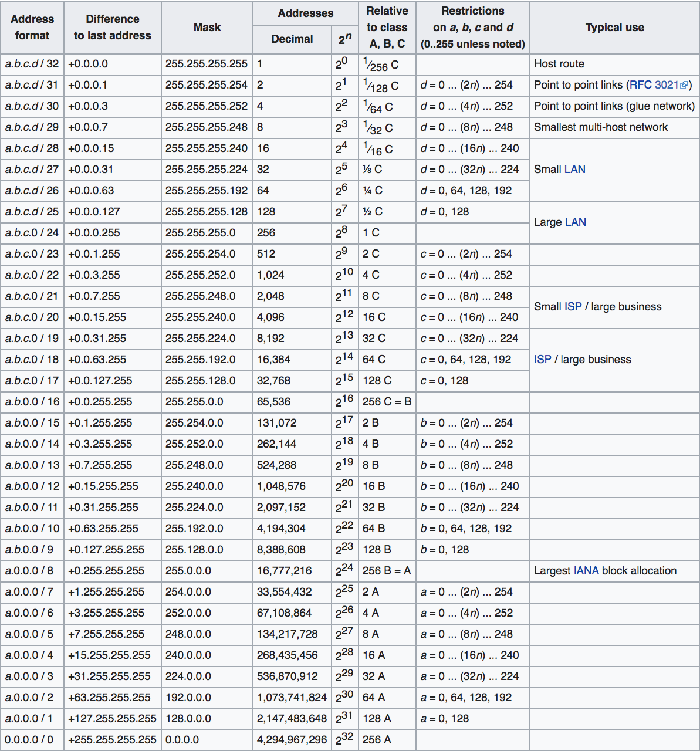Click restriction d = 0, 64, 128, 192

click(473, 191)
